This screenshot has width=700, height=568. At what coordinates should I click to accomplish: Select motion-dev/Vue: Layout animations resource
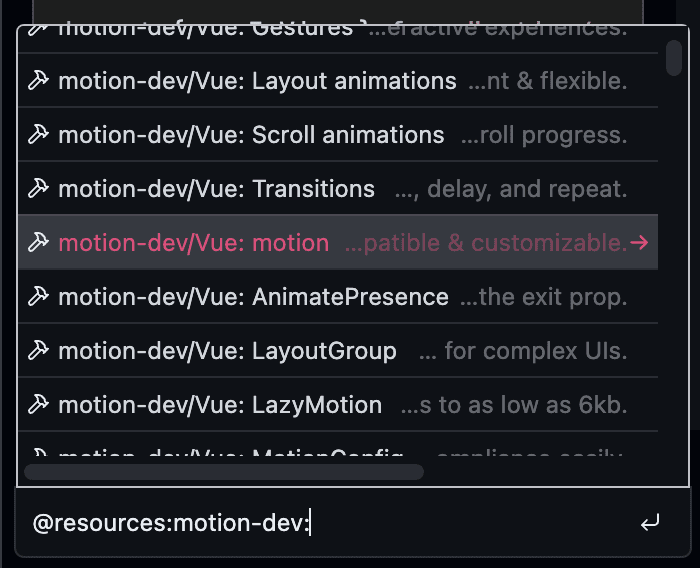338,81
